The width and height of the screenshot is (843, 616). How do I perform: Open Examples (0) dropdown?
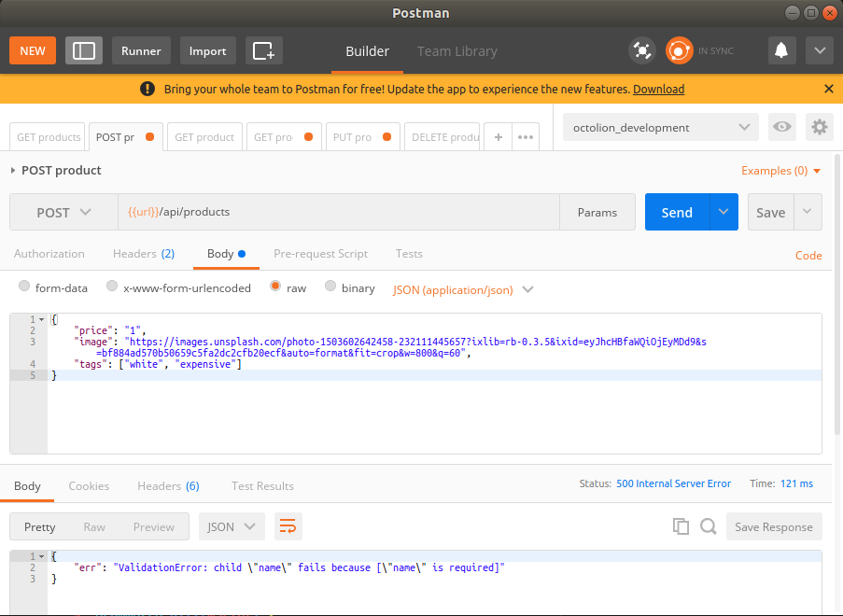[780, 171]
